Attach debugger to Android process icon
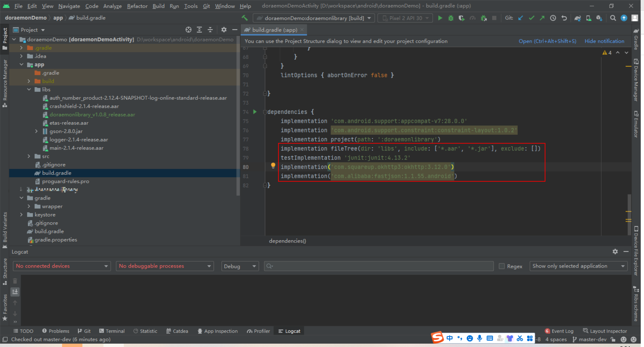Image resolution: width=644 pixels, height=347 pixels. click(x=484, y=18)
